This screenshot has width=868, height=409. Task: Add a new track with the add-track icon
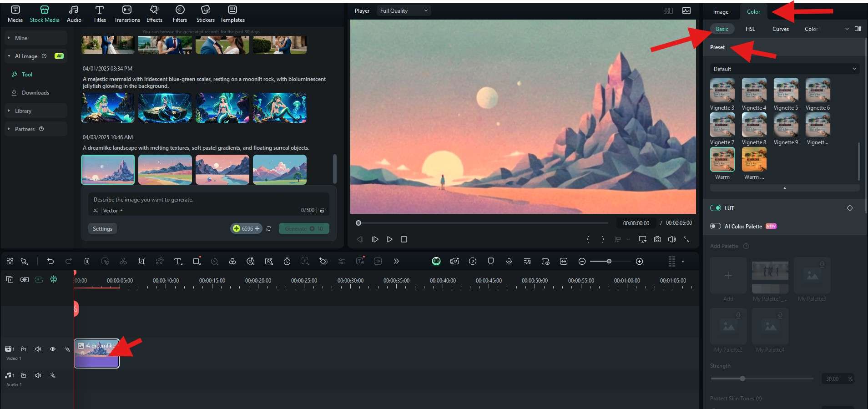click(x=10, y=280)
